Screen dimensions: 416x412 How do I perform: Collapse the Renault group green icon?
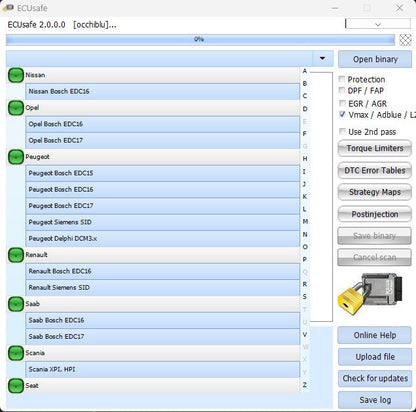15,255
